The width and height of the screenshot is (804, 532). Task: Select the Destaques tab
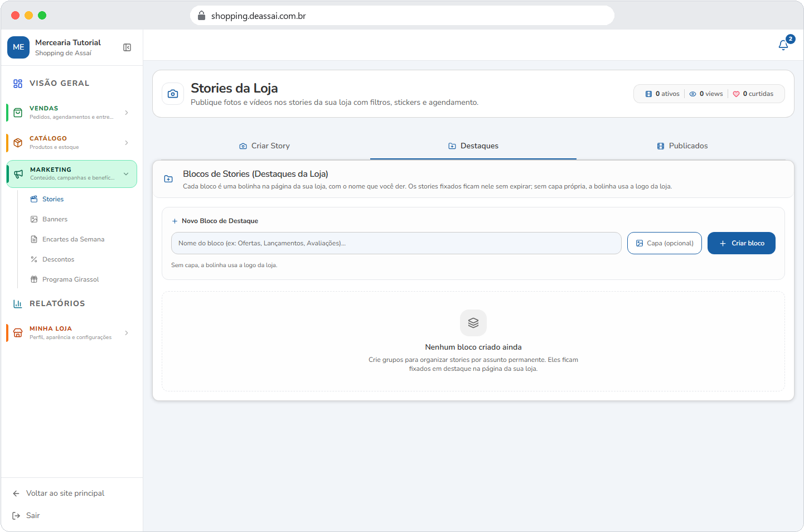pyautogui.click(x=473, y=146)
